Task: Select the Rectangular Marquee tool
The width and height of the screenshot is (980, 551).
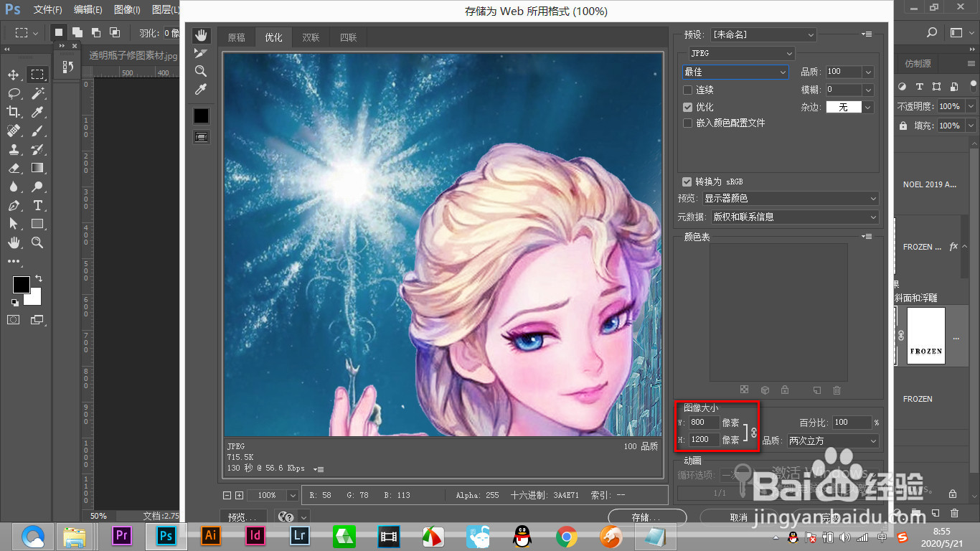Action: coord(37,75)
